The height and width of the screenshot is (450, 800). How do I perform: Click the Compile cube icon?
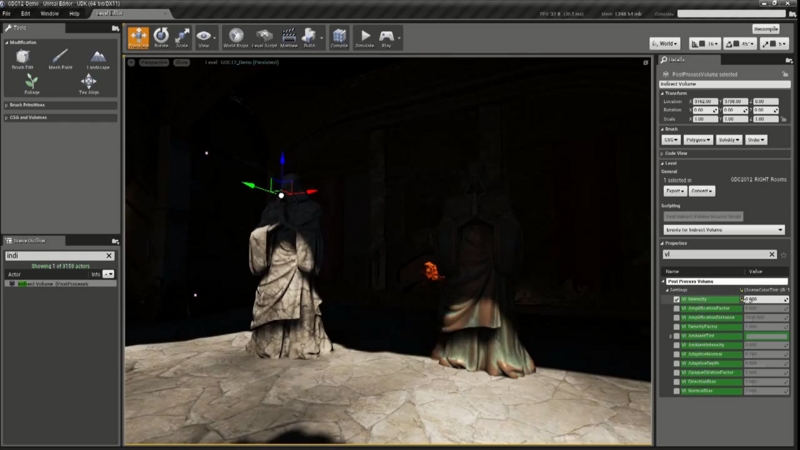(339, 38)
